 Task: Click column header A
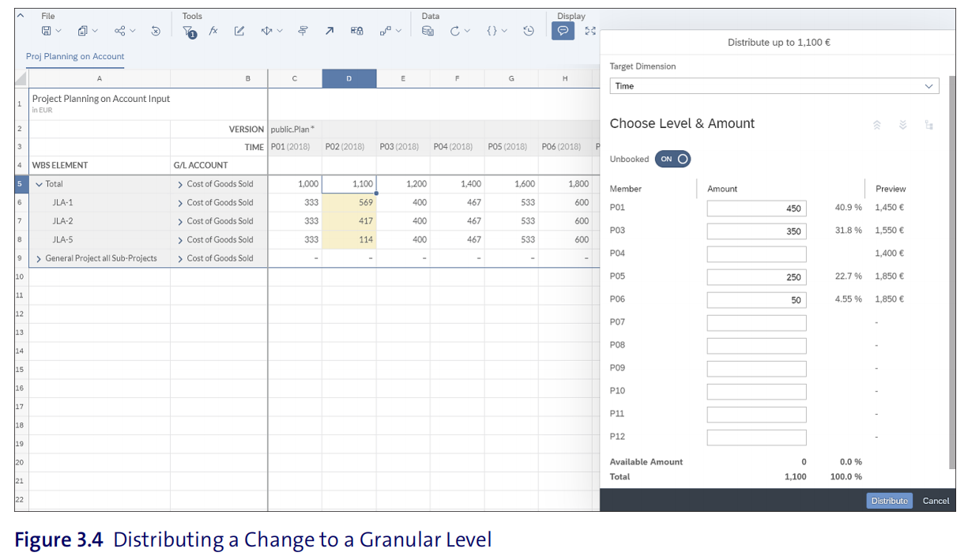tap(100, 78)
